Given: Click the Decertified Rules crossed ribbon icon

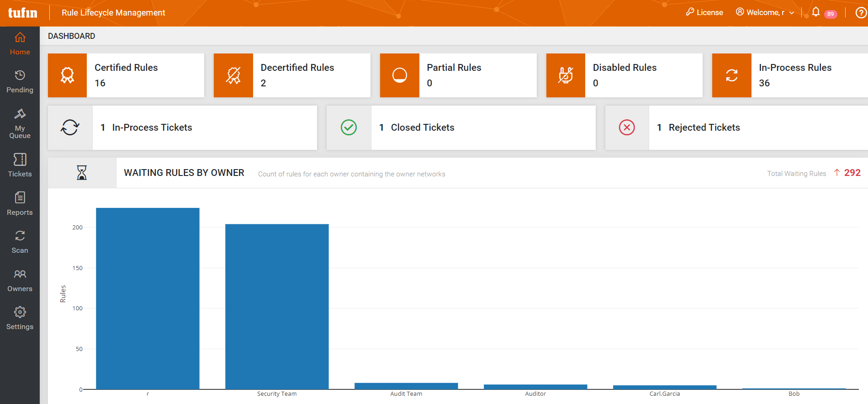Looking at the screenshot, I should 233,75.
